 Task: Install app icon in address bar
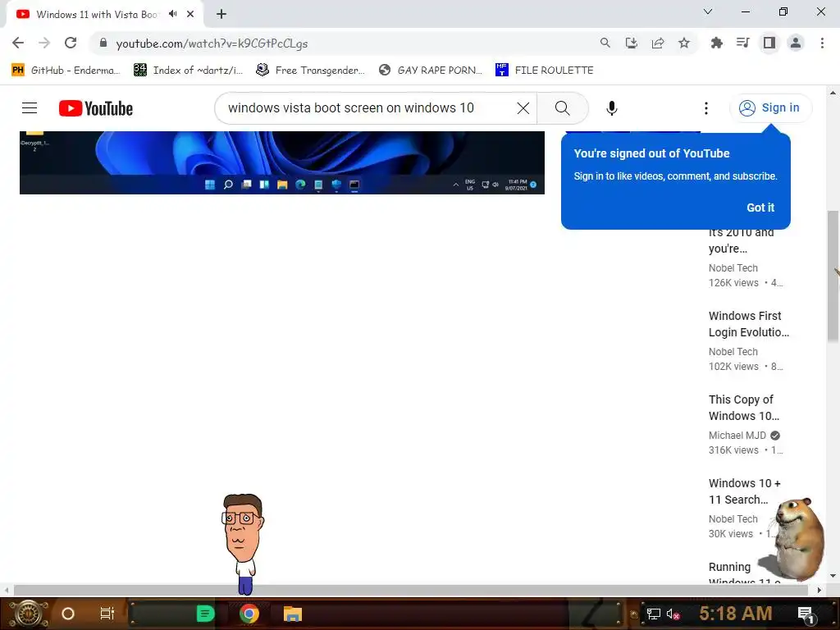pos(632,43)
